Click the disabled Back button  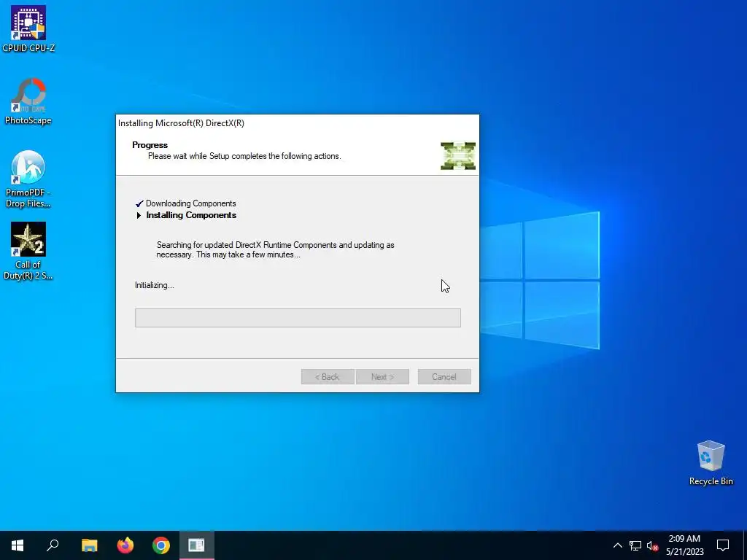click(328, 377)
